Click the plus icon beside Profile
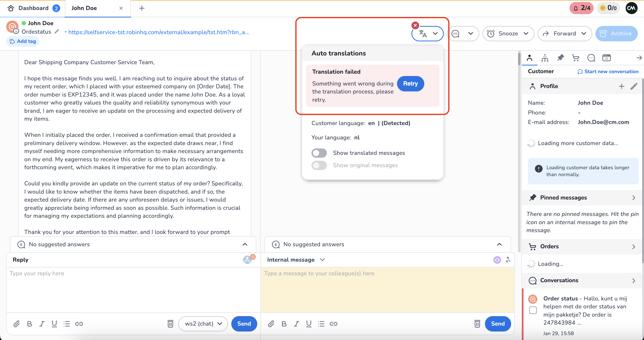This screenshot has height=340, width=644. pos(621,86)
